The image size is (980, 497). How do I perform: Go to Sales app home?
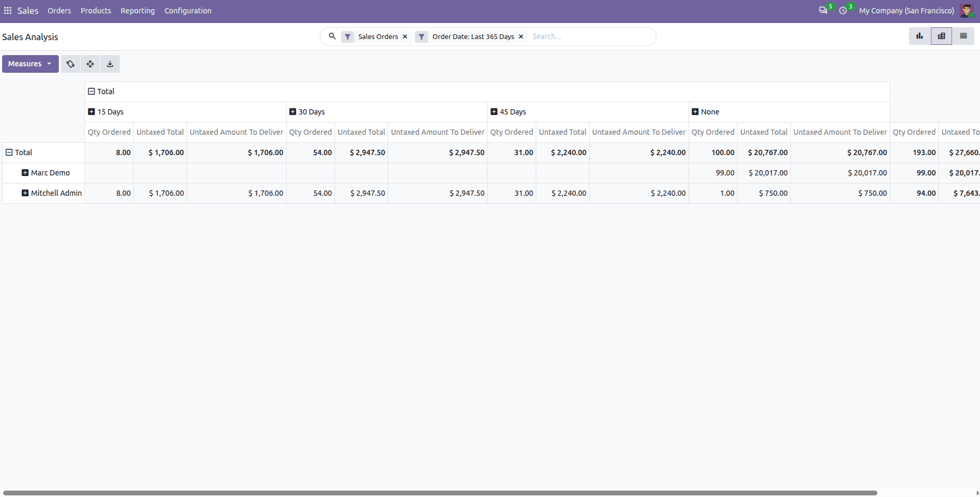coord(28,11)
